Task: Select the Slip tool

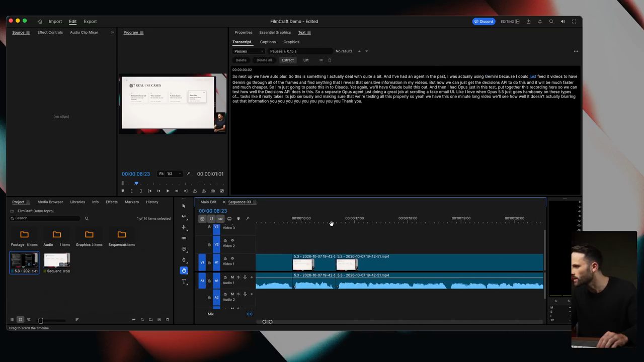Action: pos(184,249)
